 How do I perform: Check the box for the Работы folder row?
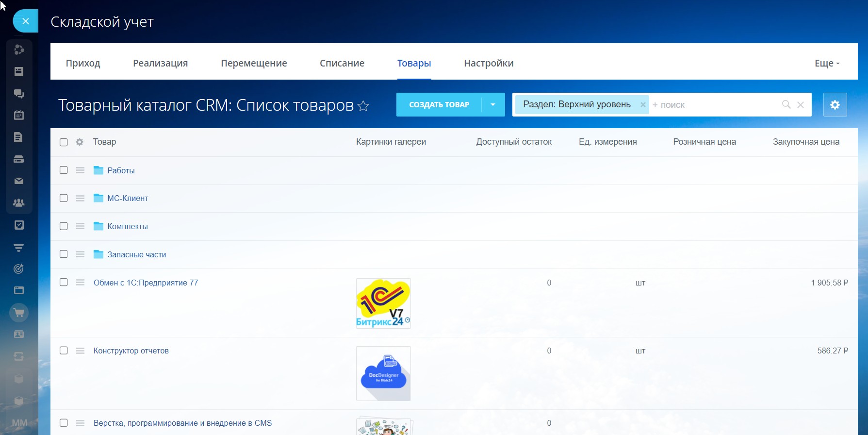(x=64, y=170)
